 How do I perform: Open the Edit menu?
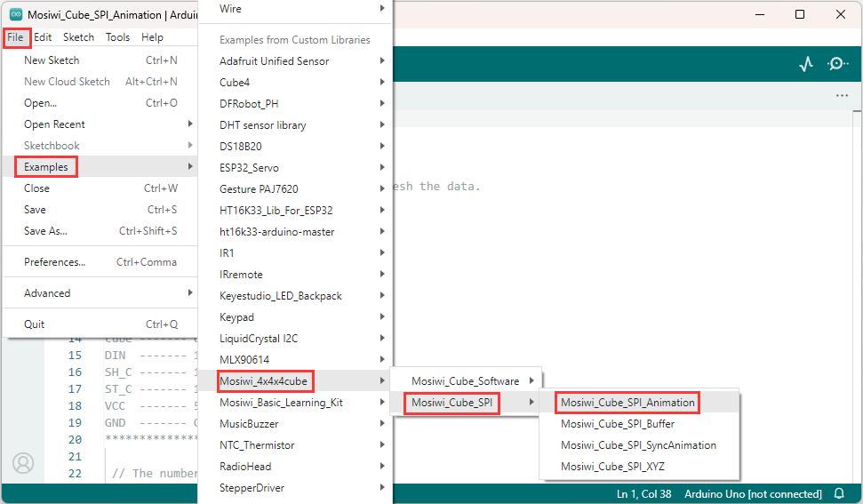[43, 36]
